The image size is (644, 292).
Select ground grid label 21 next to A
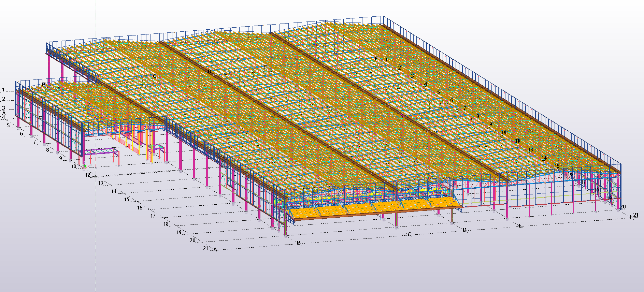click(205, 248)
